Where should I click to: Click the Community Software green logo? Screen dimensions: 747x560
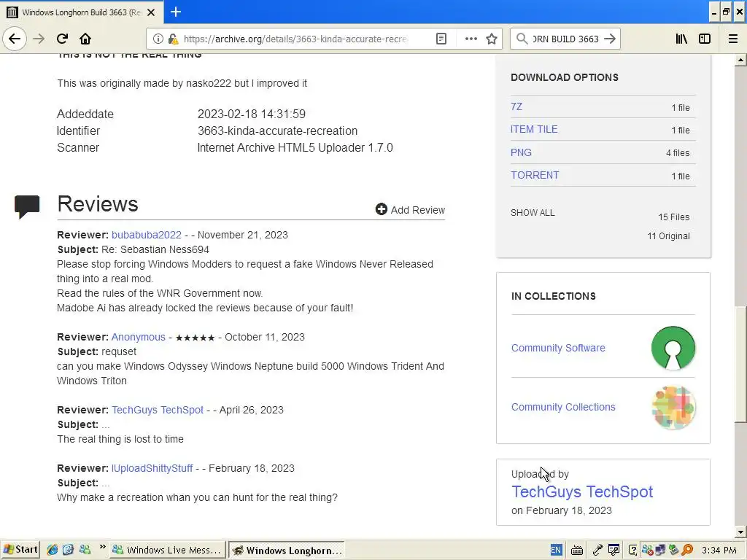point(673,348)
